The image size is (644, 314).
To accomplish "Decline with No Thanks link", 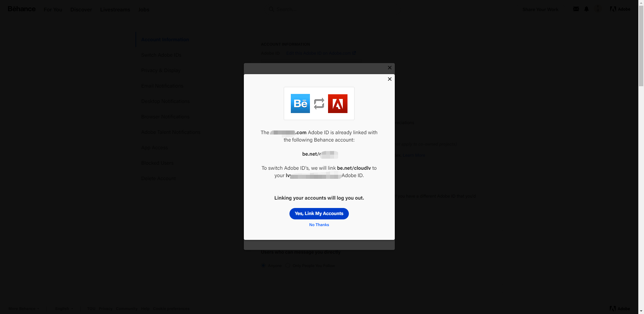I will 319,225.
